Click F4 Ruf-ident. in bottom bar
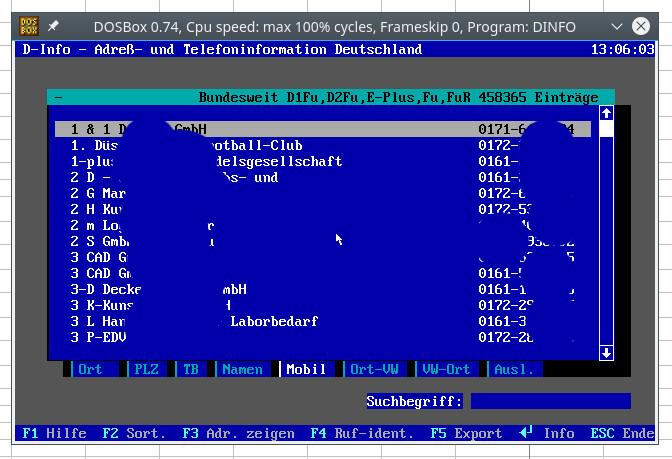This screenshot has width=672, height=459. pyautogui.click(x=362, y=433)
